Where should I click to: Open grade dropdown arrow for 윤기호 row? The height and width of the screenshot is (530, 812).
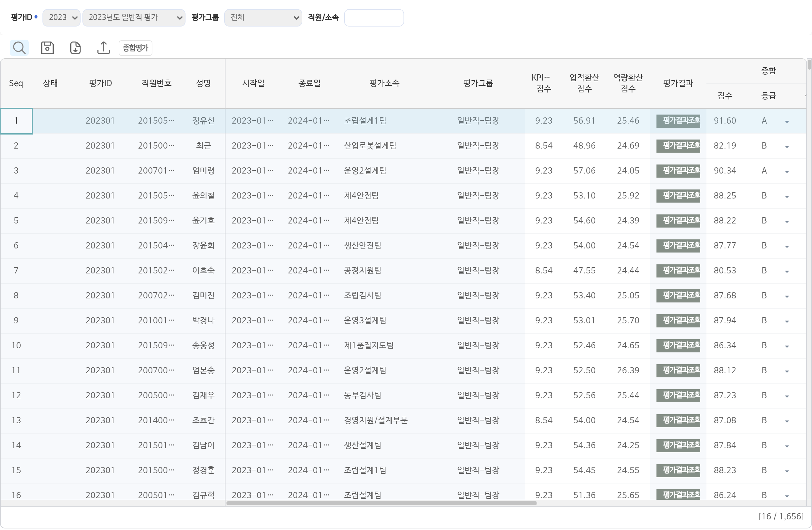coord(787,222)
